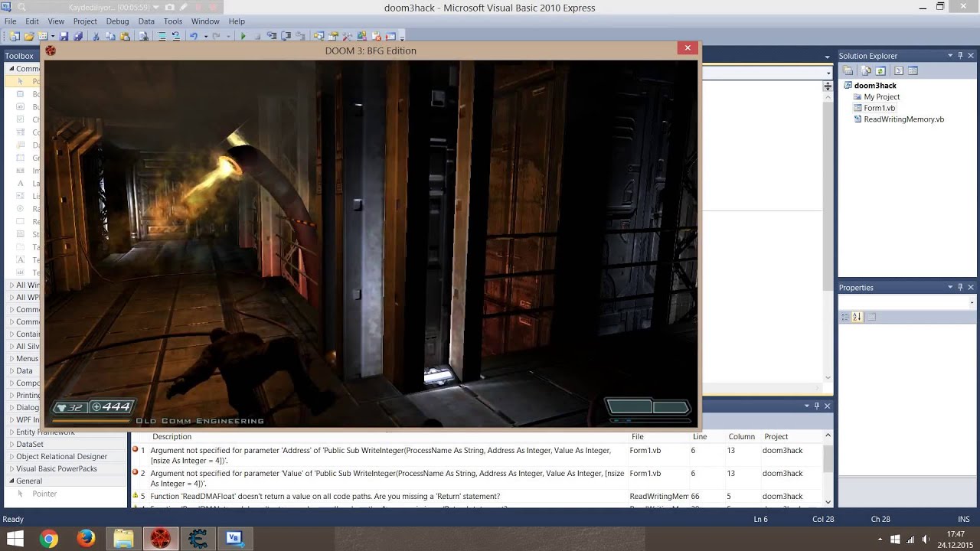The image size is (980, 551).
Task: Click the Open File toolbar icon
Action: pos(29,36)
